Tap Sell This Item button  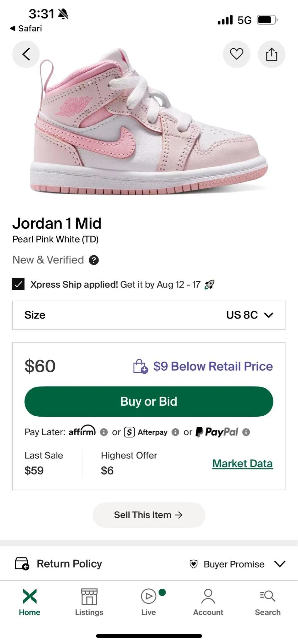point(149,515)
